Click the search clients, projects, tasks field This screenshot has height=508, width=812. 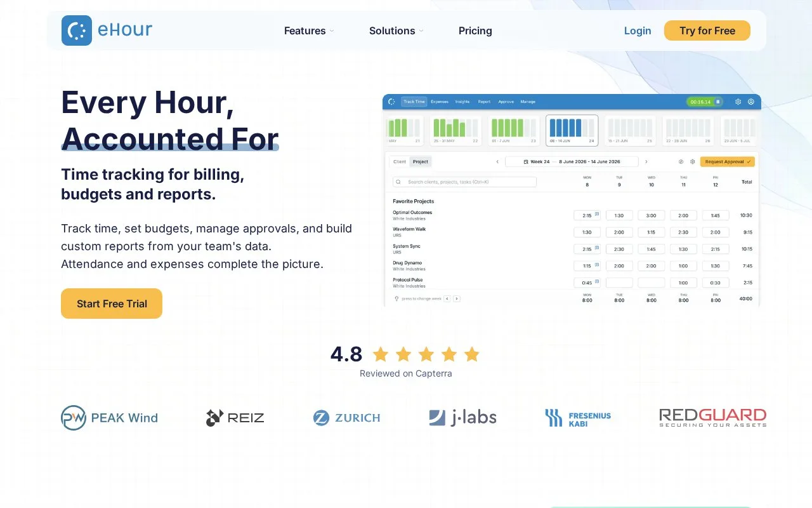point(464,182)
